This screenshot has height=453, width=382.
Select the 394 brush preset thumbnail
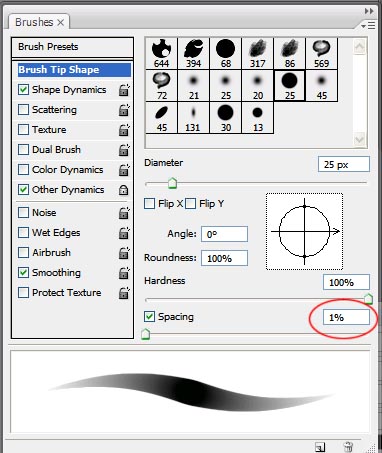point(194,53)
